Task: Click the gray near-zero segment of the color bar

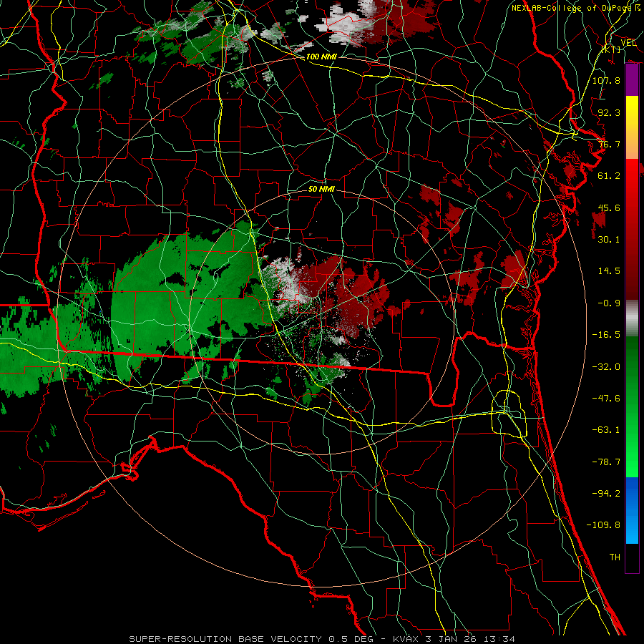Action: 632,318
